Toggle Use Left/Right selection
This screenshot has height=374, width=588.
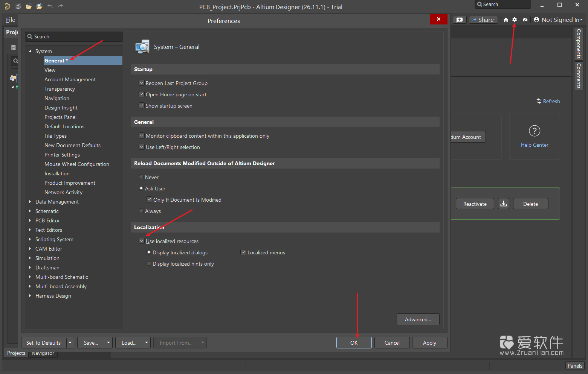click(142, 147)
